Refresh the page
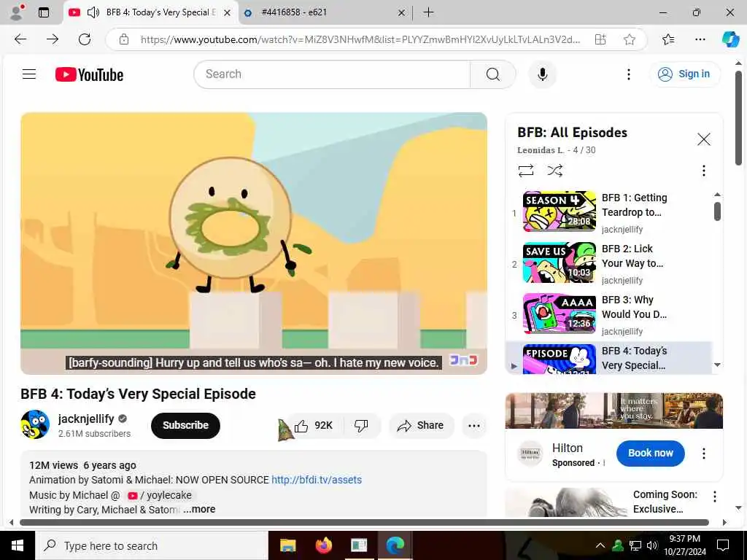The width and height of the screenshot is (747, 560). click(85, 39)
